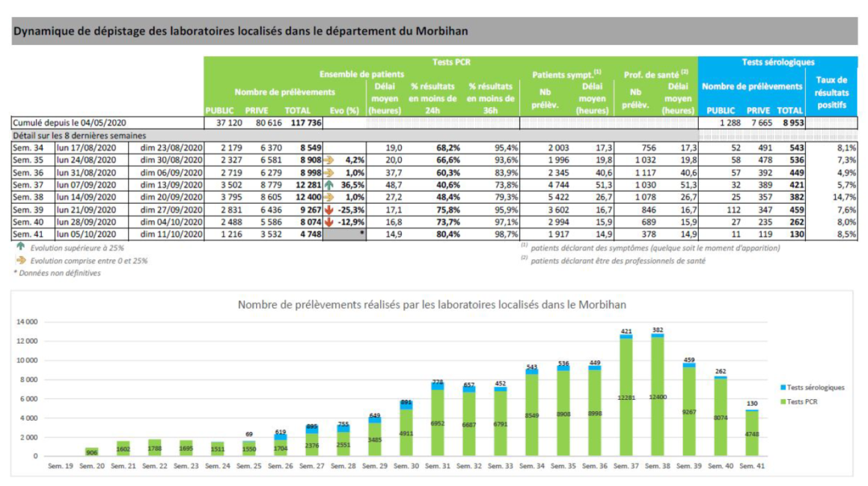Click the green Tests PCR legend swatch
Viewport: 868px width, 486px height.
tap(783, 402)
